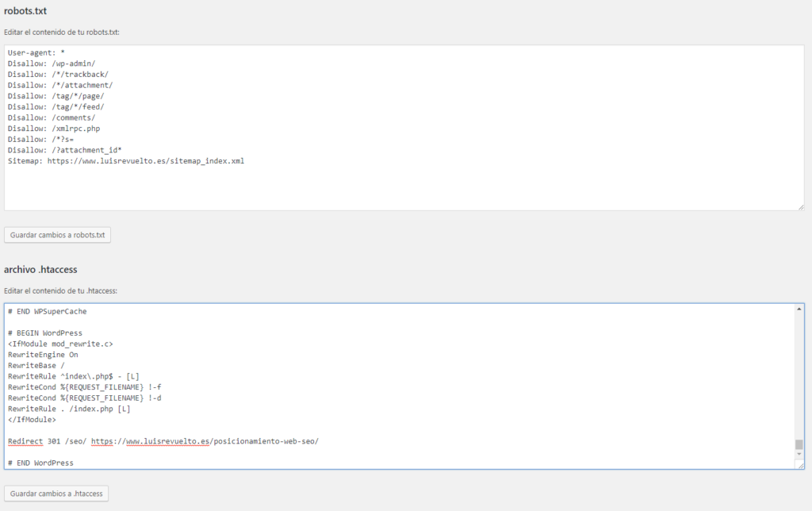
Task: Click the 'Disallow: /*/attachment/' line
Action: (60, 86)
